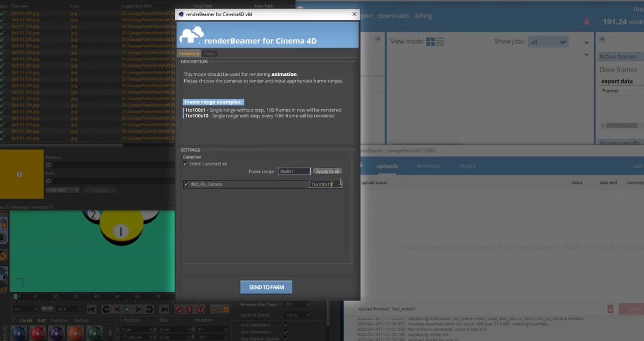The height and width of the screenshot is (341, 644).
Task: Switch to list view mode icon
Action: 439,42
